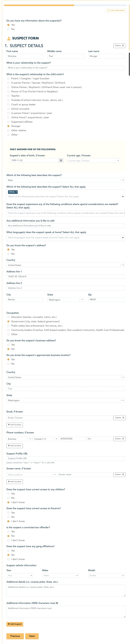Click the date of birth calendar icon
The width and height of the screenshot is (130, 644).
tap(61, 160)
